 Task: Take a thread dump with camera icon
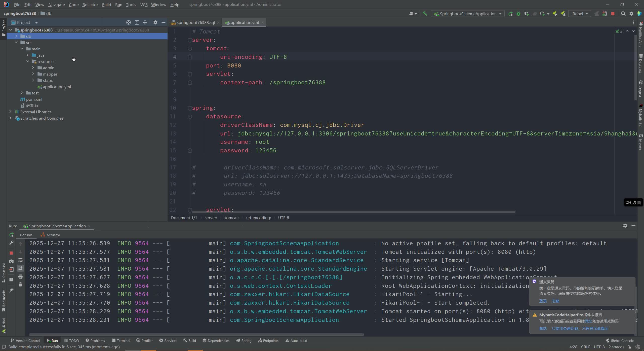point(11,261)
